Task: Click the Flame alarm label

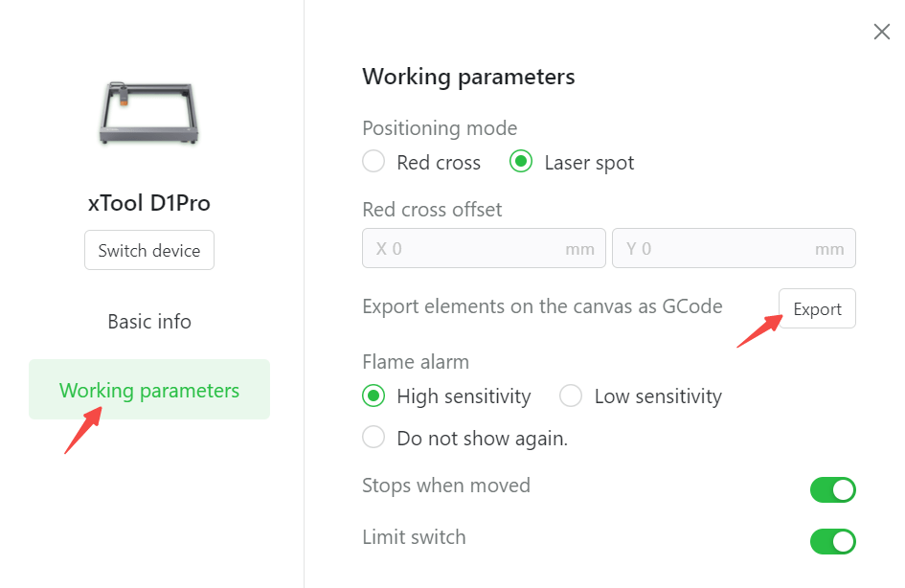Action: click(416, 362)
